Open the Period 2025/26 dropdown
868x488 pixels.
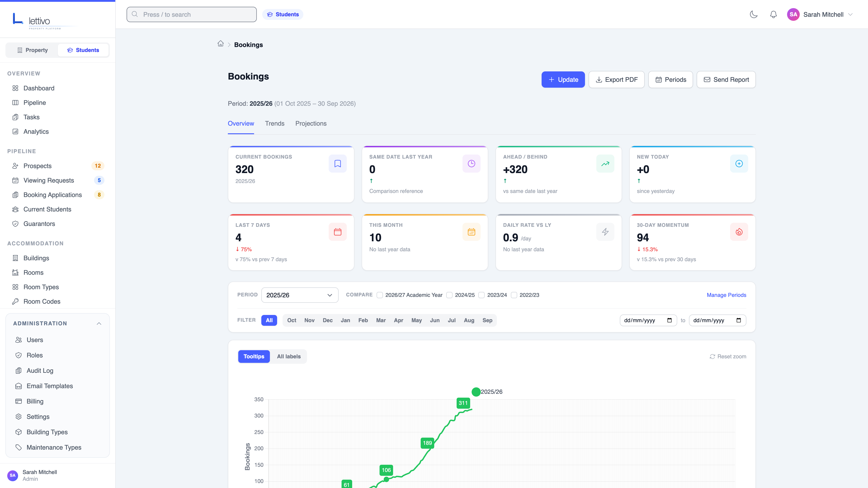coord(300,295)
